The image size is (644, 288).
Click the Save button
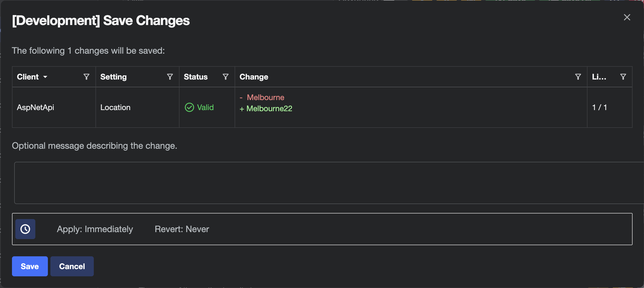click(x=30, y=266)
